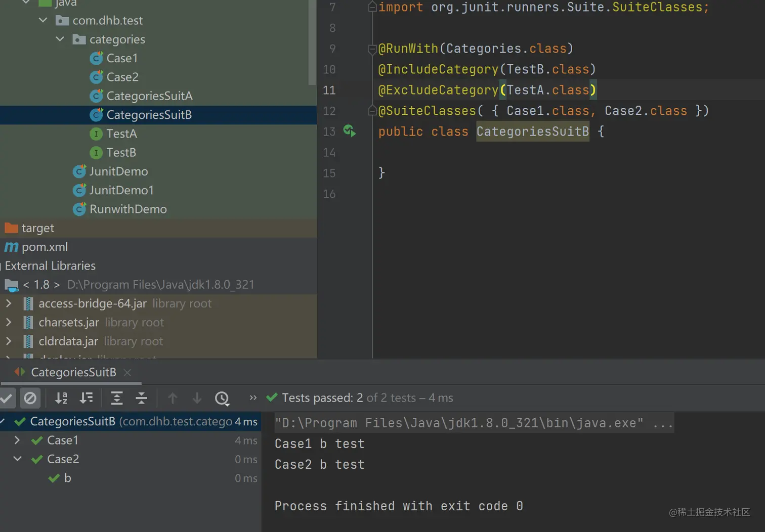Click fold marker at line 9

tap(372, 49)
